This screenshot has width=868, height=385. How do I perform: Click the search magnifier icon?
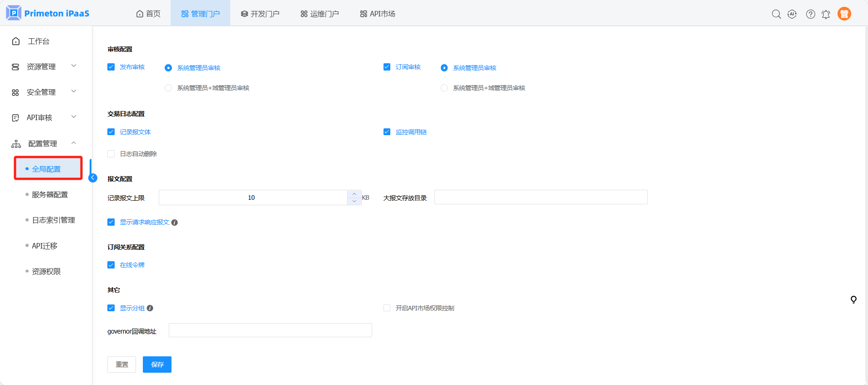(776, 14)
